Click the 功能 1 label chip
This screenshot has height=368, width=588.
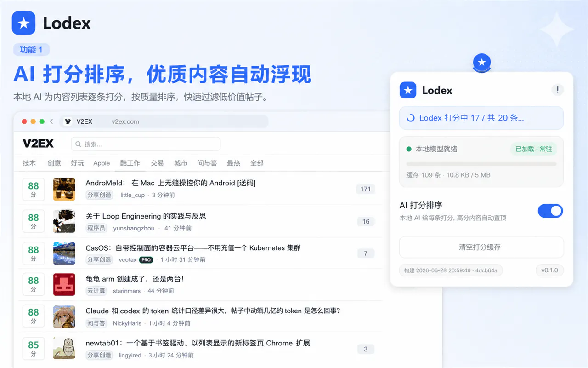[x=31, y=50]
